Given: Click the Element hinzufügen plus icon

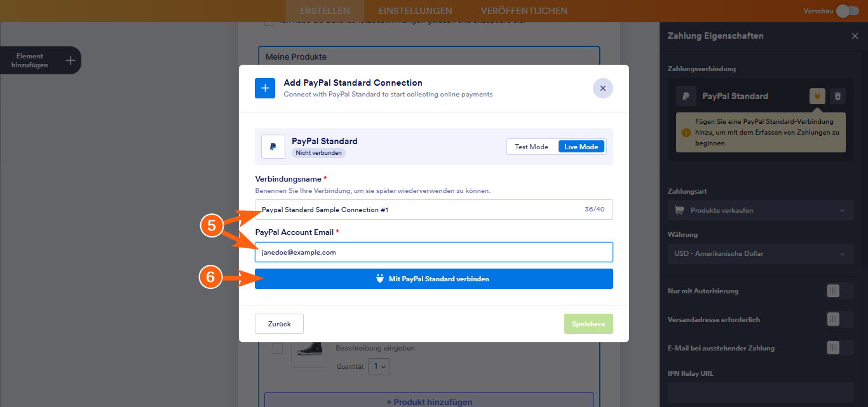Looking at the screenshot, I should click(70, 60).
